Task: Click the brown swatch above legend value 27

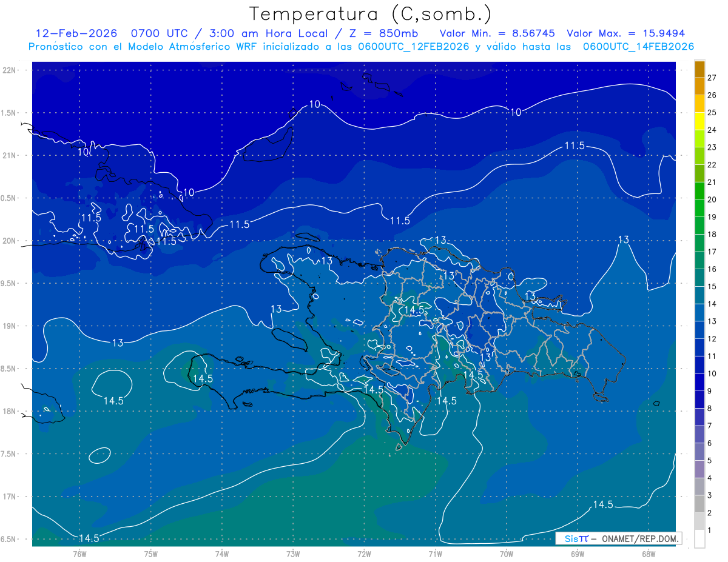Action: [699, 69]
